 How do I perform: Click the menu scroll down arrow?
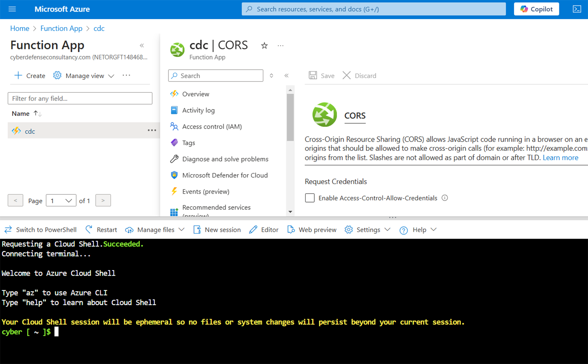pyautogui.click(x=290, y=212)
